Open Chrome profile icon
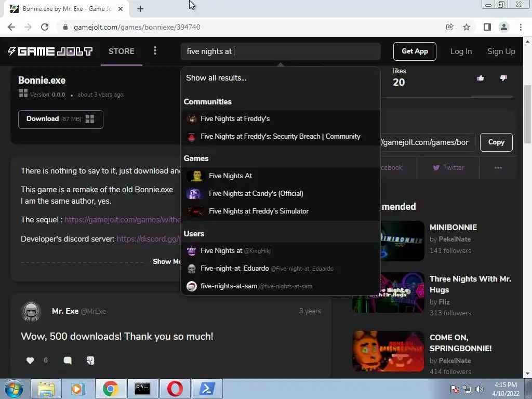 (x=504, y=27)
